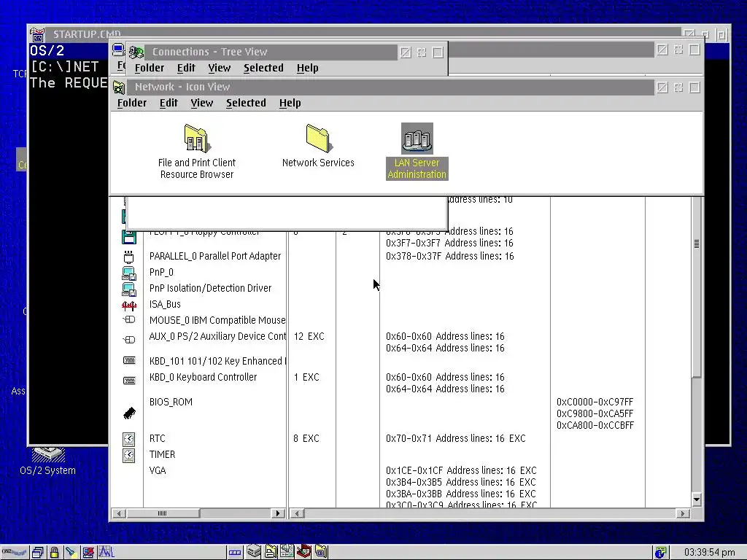747x560 pixels.
Task: Click the KBD_0 Keyboard Controller icon
Action: coord(129,381)
